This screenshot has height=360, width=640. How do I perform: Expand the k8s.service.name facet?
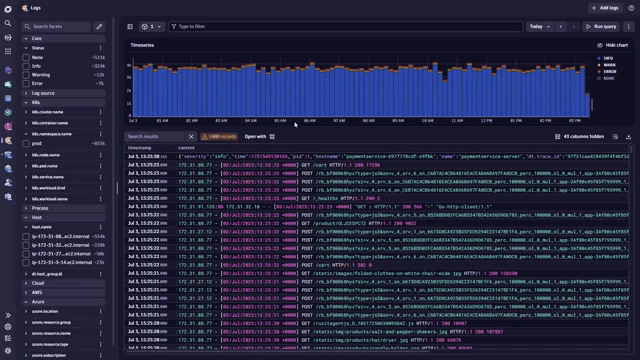[26, 177]
